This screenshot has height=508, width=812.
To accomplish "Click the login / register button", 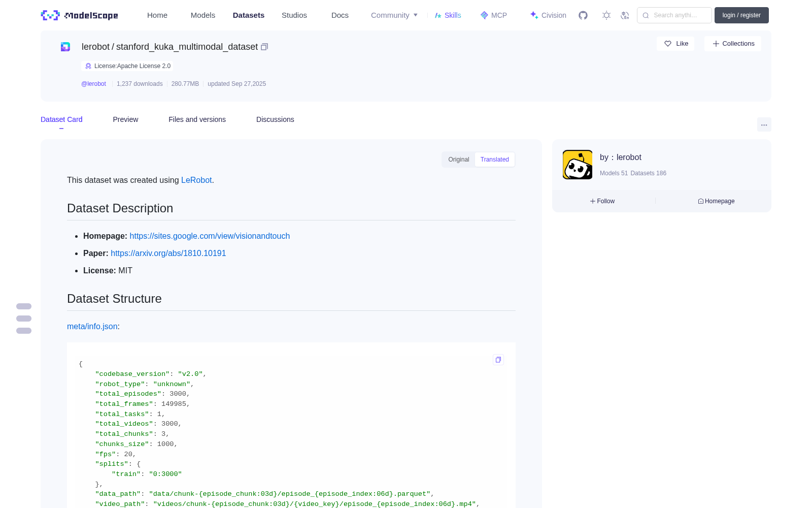I will point(741,15).
